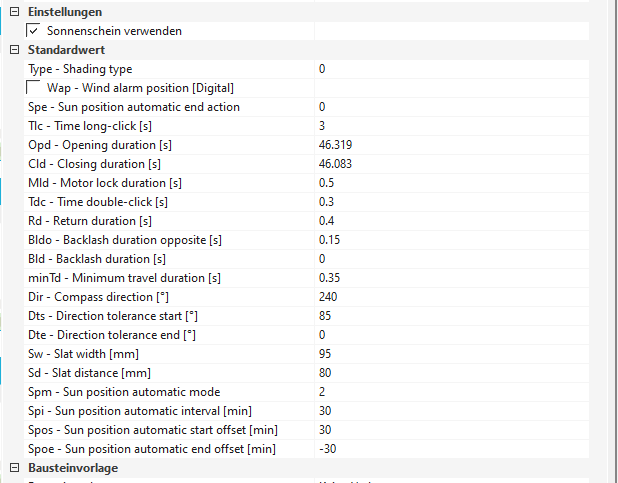The height and width of the screenshot is (483, 618).
Task: Click the Slat width value 95
Action: point(326,354)
